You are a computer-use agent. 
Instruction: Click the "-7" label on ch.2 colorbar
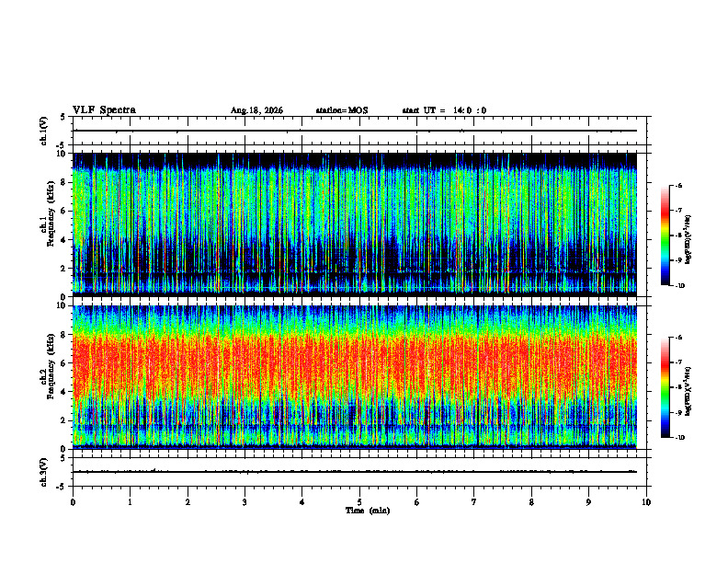coord(678,362)
